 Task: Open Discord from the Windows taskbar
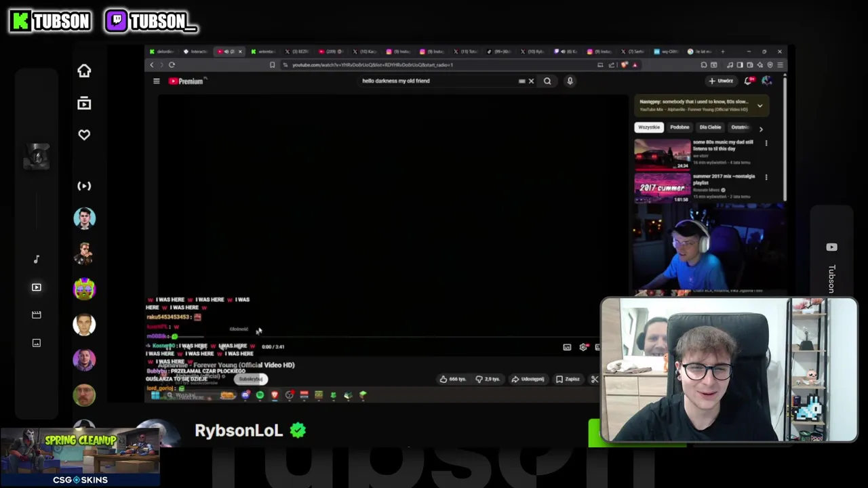[245, 395]
